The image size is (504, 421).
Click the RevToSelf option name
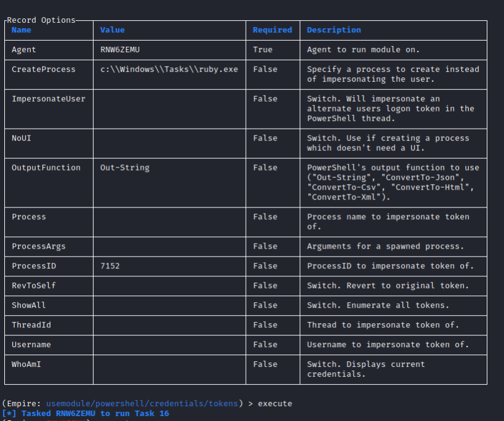click(34, 286)
